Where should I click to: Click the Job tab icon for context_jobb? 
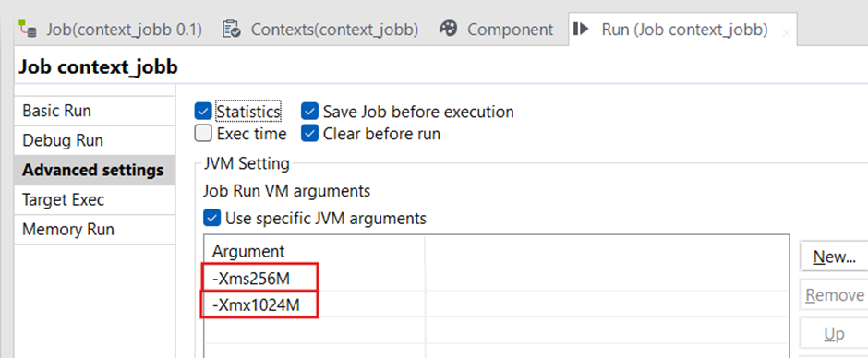(x=28, y=29)
